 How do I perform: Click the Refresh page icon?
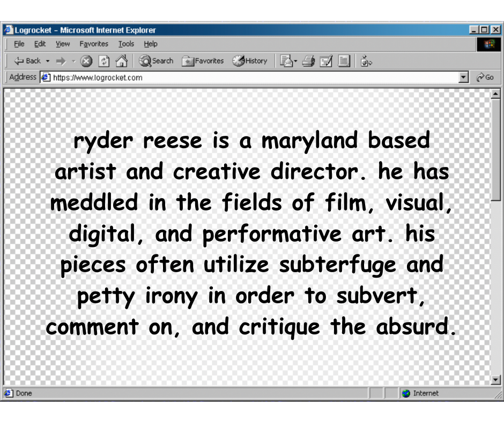tap(104, 61)
